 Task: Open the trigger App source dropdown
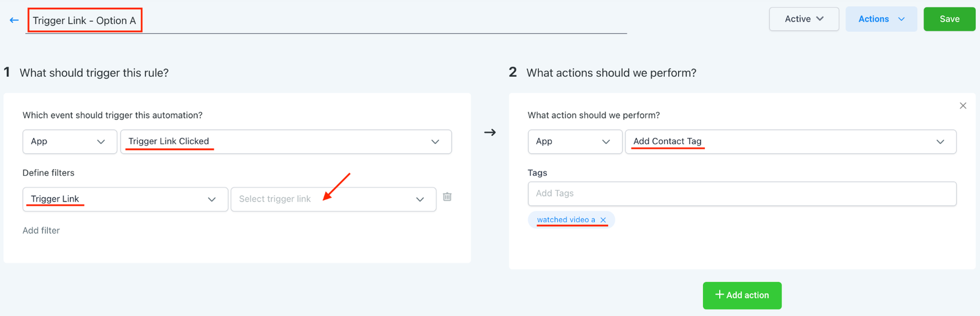coord(69,141)
